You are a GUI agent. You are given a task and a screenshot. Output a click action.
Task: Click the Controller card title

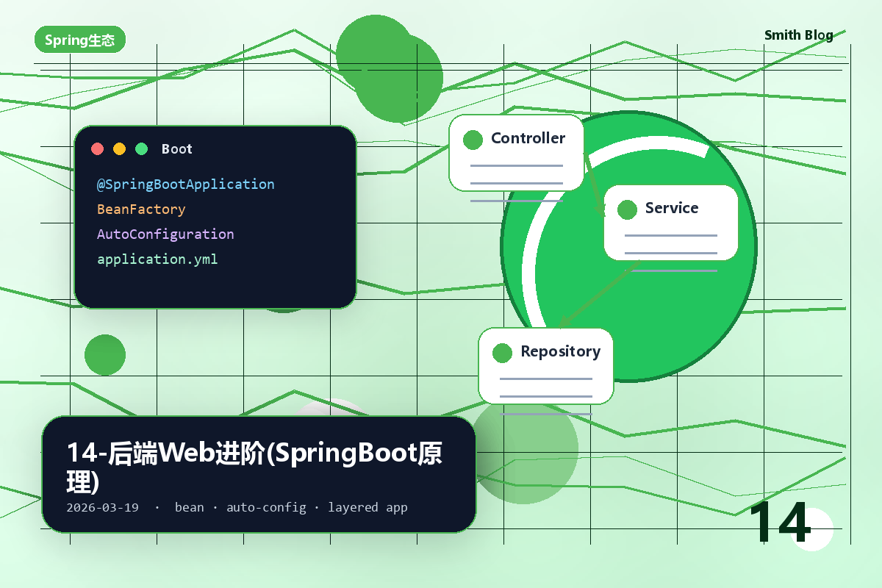(x=528, y=138)
